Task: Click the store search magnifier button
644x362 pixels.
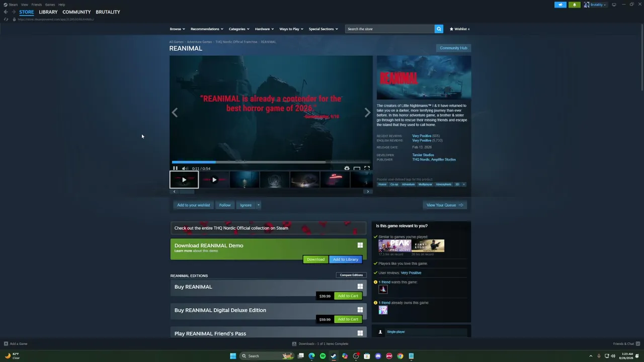Action: 439,29
